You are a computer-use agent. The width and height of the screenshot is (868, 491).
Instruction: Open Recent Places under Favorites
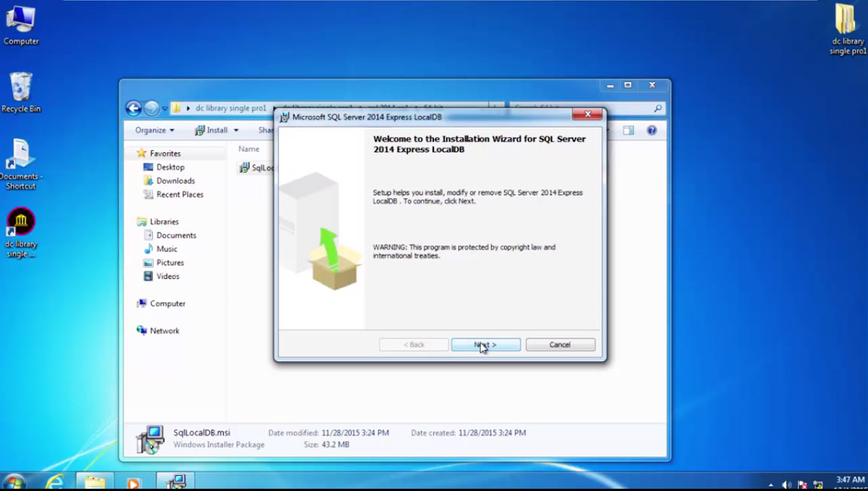point(179,195)
